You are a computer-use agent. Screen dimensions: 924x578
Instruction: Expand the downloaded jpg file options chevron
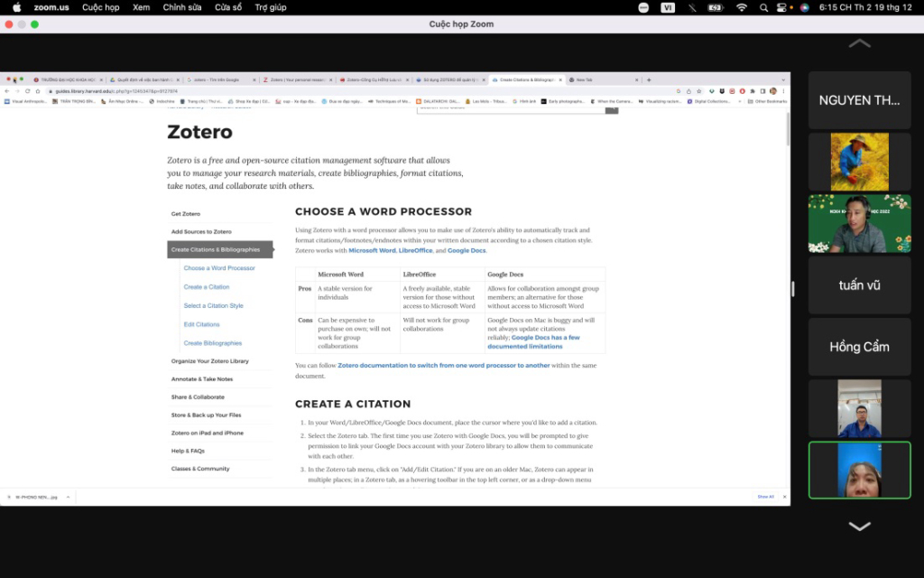(68, 498)
